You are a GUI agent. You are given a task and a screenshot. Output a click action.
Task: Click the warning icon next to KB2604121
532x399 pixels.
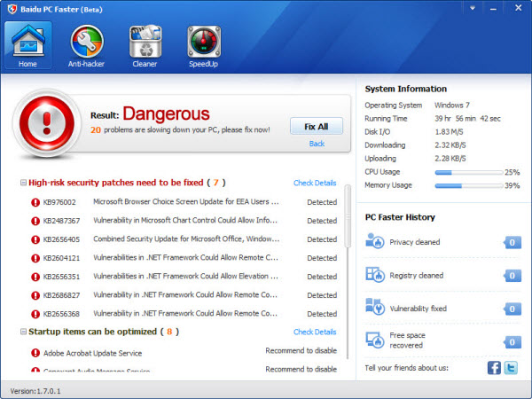[x=35, y=259]
